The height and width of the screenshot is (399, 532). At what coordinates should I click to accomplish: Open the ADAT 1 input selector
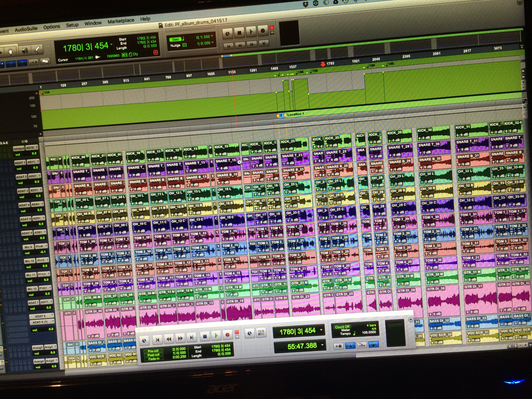(20, 163)
